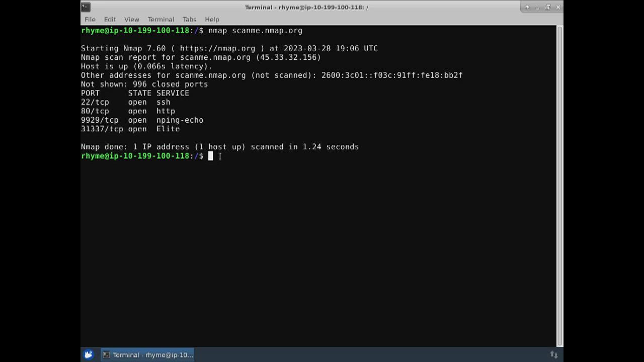
Task: Click the typed command 'nmap scanme.nmap.org'
Action: pos(255,31)
